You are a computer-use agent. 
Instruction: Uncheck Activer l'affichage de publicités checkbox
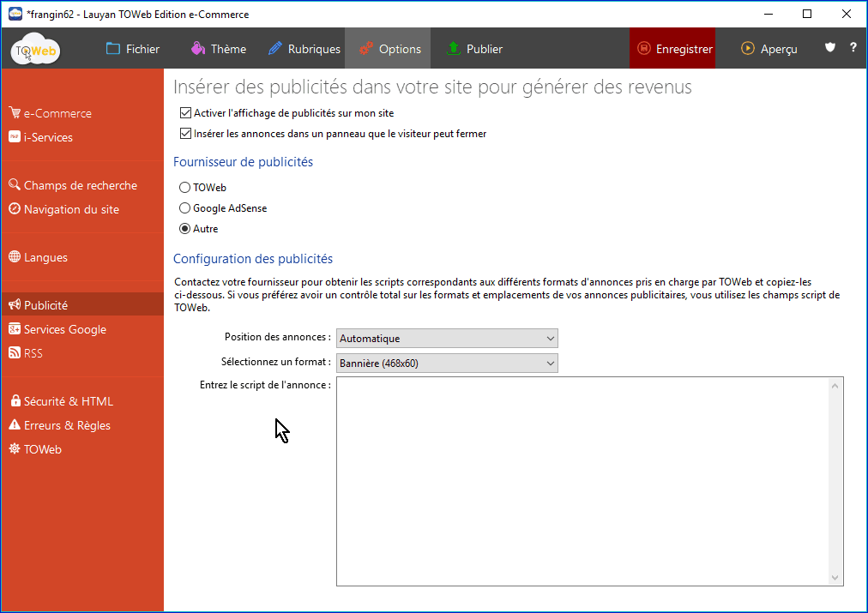tap(185, 113)
